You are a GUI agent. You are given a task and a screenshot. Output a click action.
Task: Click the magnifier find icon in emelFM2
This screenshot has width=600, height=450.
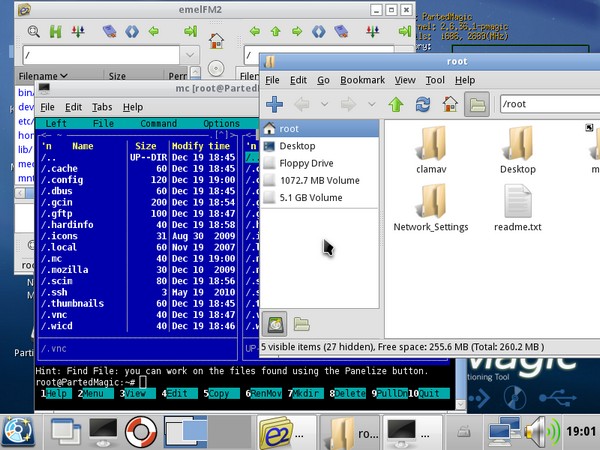coord(34,32)
